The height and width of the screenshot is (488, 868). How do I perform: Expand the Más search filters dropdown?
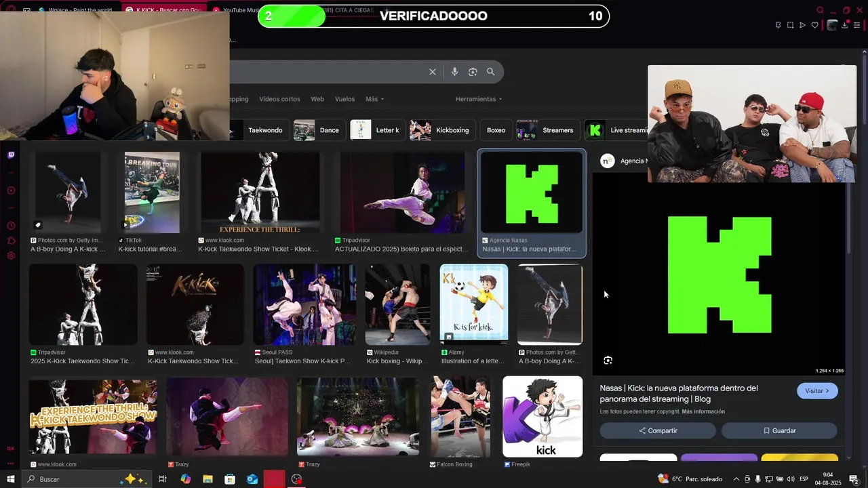coord(374,99)
